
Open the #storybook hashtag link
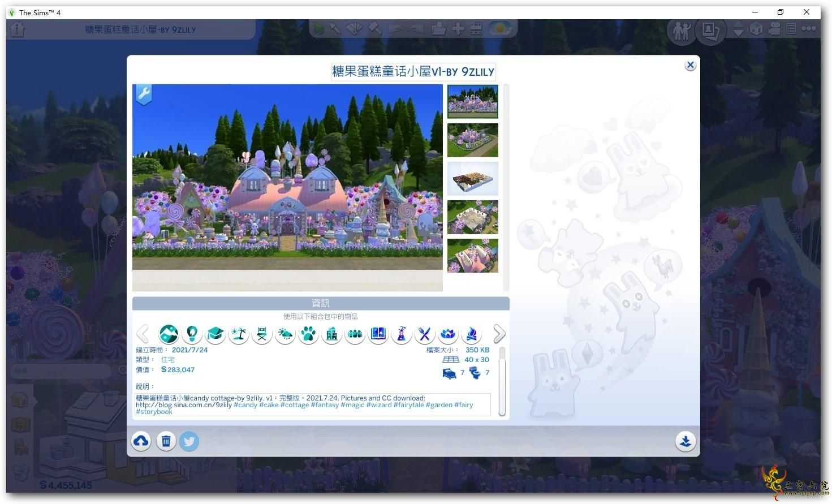(154, 412)
